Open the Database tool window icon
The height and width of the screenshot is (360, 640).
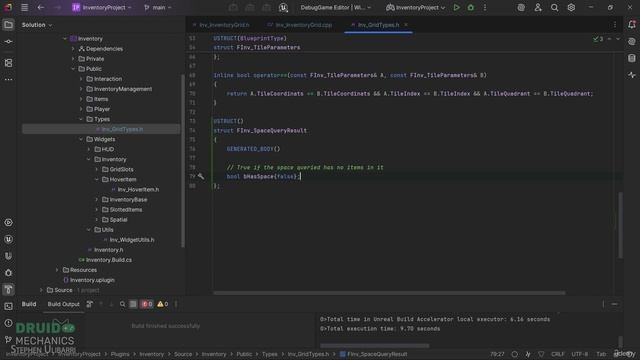pyautogui.click(x=632, y=58)
